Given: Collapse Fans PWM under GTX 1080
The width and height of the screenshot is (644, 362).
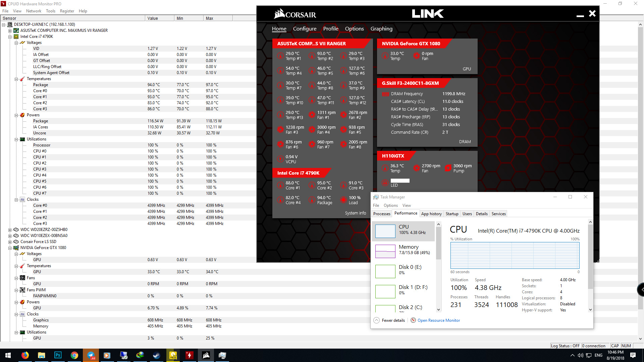Looking at the screenshot, I should [16, 290].
